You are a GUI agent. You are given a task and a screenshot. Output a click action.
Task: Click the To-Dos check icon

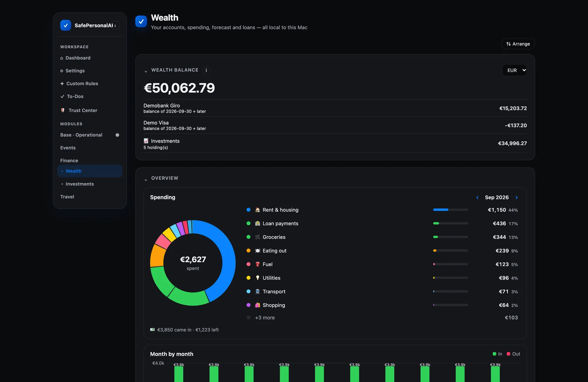(x=62, y=96)
